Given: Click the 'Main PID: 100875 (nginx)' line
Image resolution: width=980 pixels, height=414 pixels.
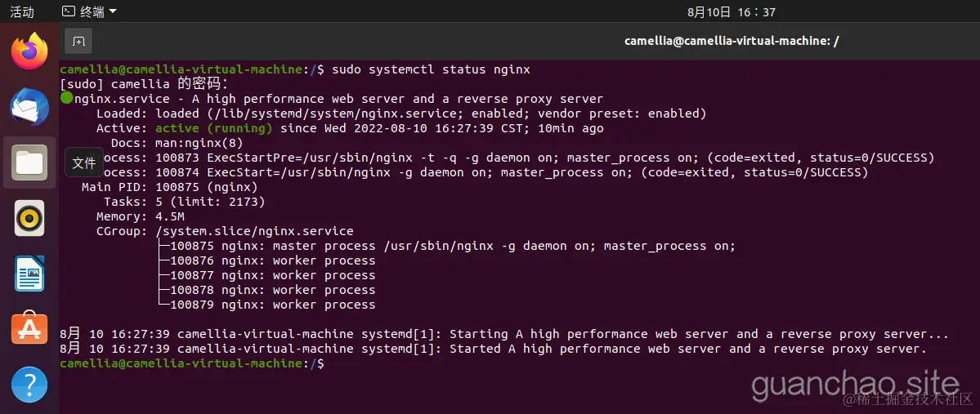Looking at the screenshot, I should [x=169, y=187].
